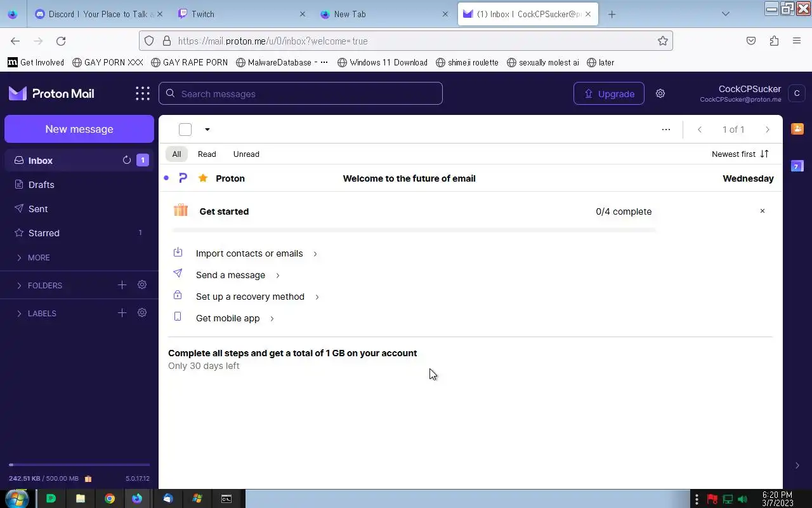Reload the current browser page
812x508 pixels.
tap(61, 41)
